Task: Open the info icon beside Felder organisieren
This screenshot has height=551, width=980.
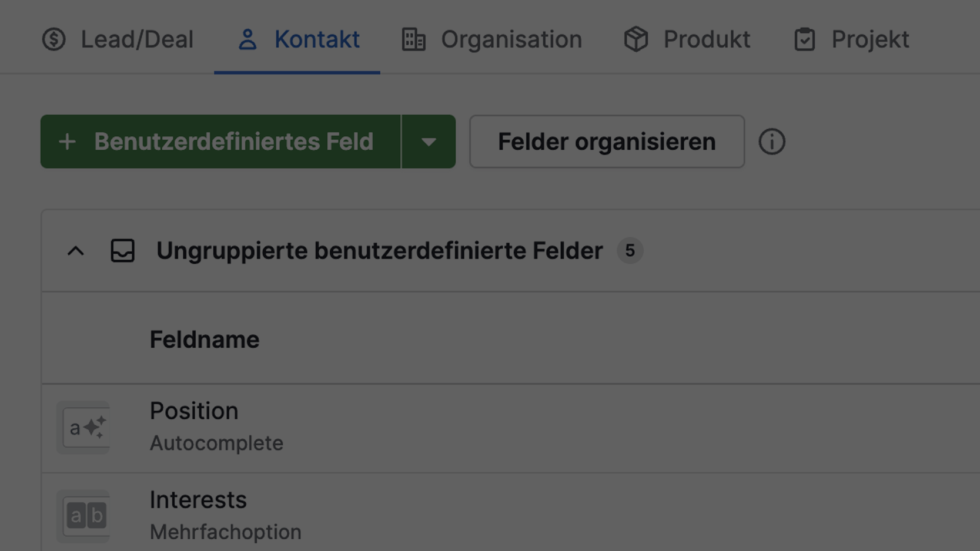Action: pyautogui.click(x=772, y=141)
